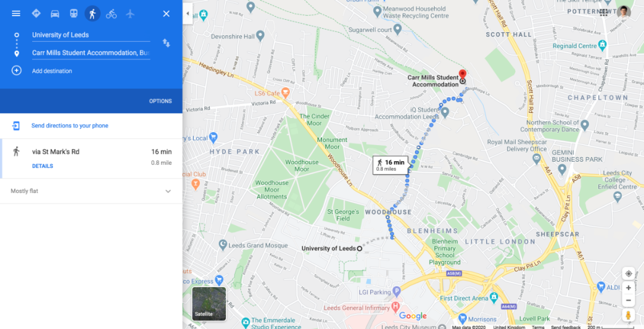644x329 pixels.
Task: Select the flights travel mode icon
Action: pyautogui.click(x=130, y=14)
